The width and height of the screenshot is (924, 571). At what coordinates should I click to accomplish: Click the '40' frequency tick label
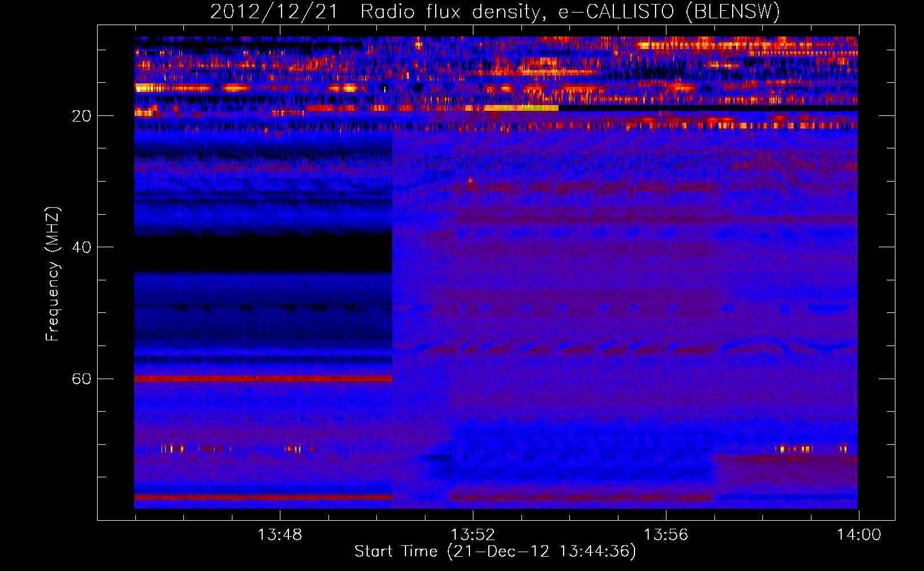coord(81,247)
